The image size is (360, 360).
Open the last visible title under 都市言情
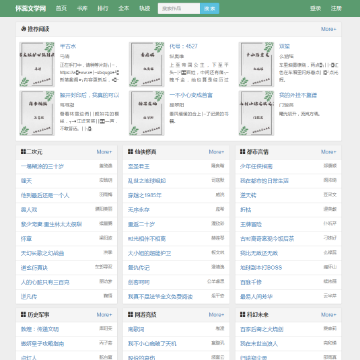coord(256,297)
